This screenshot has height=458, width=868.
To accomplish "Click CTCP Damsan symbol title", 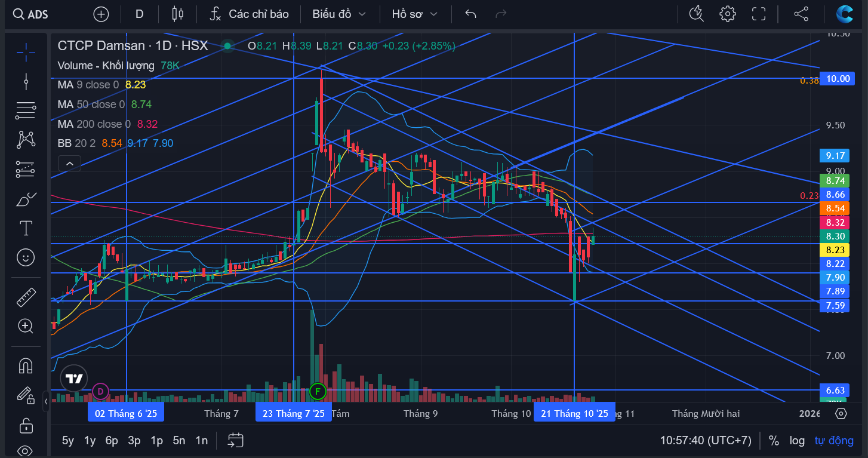I will 133,46.
